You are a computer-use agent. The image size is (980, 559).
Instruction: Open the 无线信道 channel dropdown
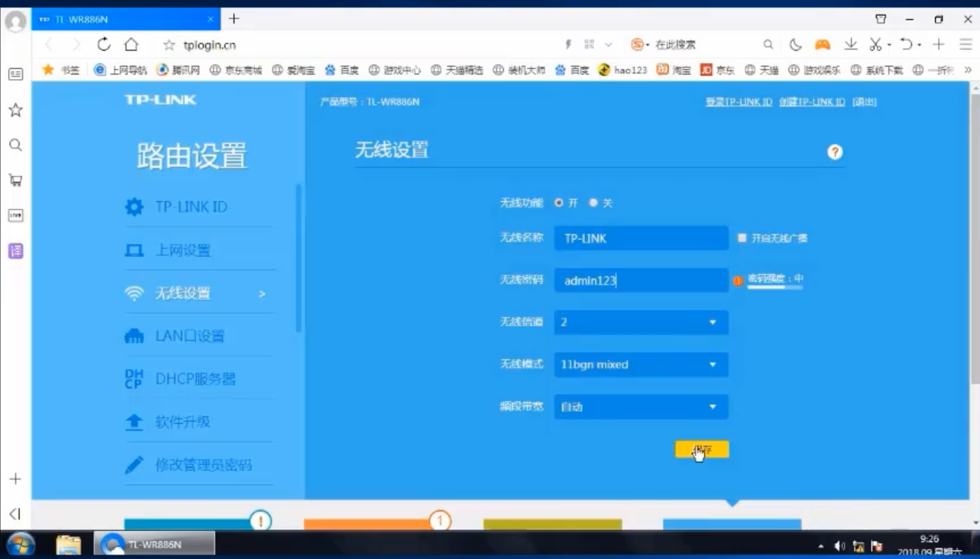640,322
